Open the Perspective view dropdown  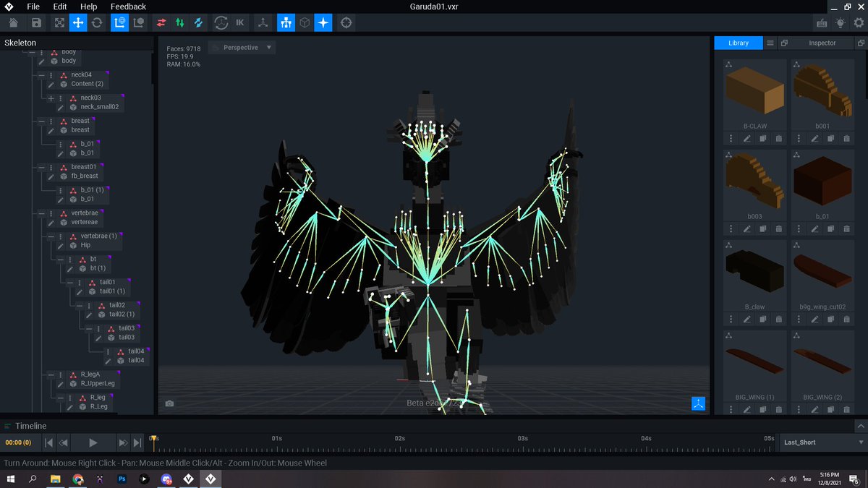point(242,48)
